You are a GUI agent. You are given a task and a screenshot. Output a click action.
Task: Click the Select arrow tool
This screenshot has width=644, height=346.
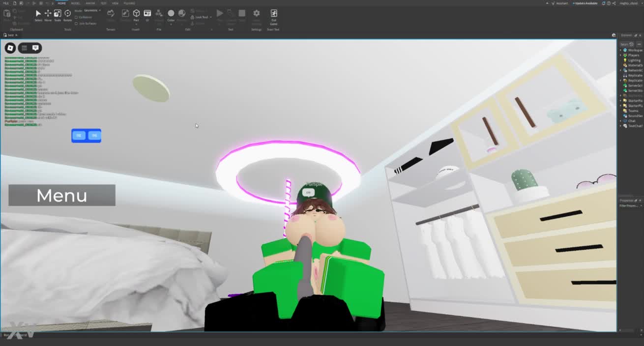pyautogui.click(x=38, y=14)
